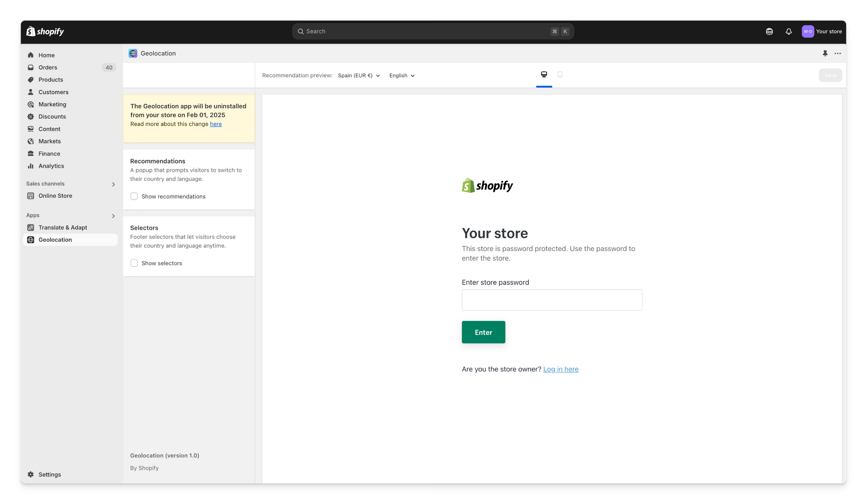The height and width of the screenshot is (504, 867).
Task: Go to Orders in sidebar
Action: click(x=48, y=68)
